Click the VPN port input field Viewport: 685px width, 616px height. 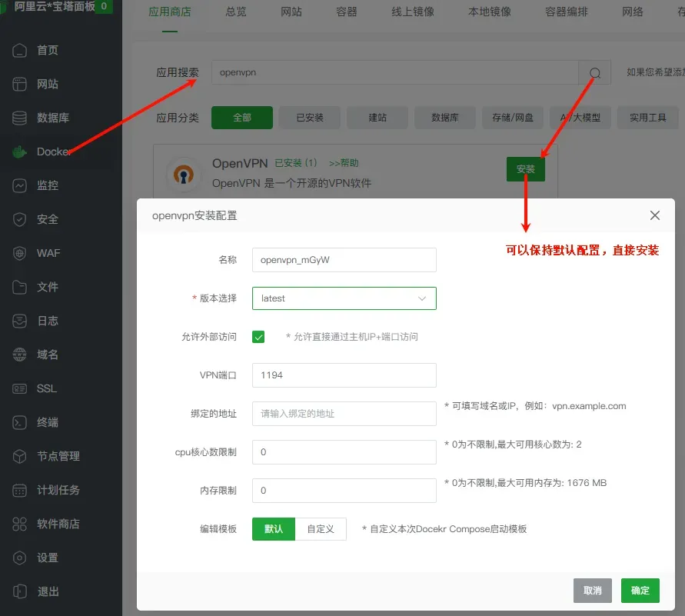[x=344, y=375]
